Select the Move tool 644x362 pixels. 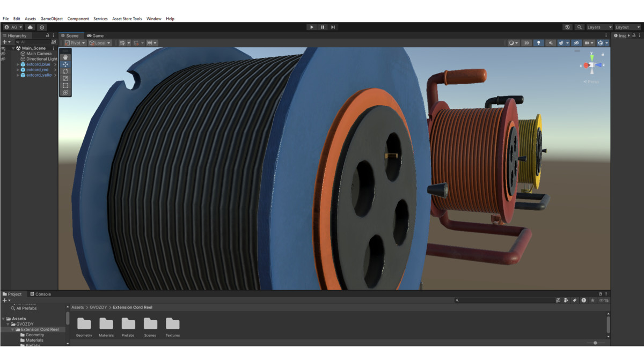[65, 64]
